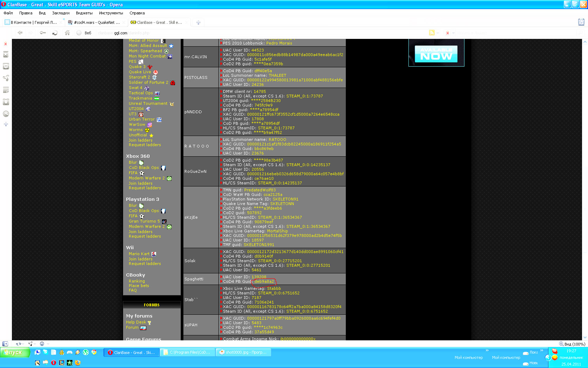The image size is (588, 368).
Task: Switch to the В Контакте tab
Action: click(x=34, y=22)
